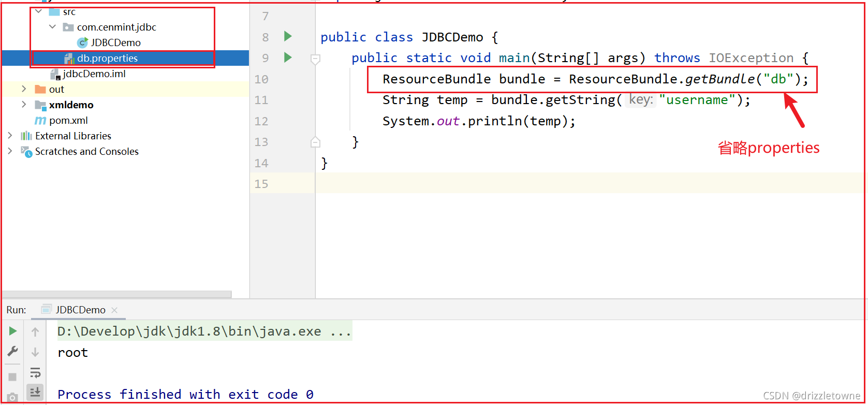868x405 pixels.
Task: Click the root output line
Action: coord(73,353)
